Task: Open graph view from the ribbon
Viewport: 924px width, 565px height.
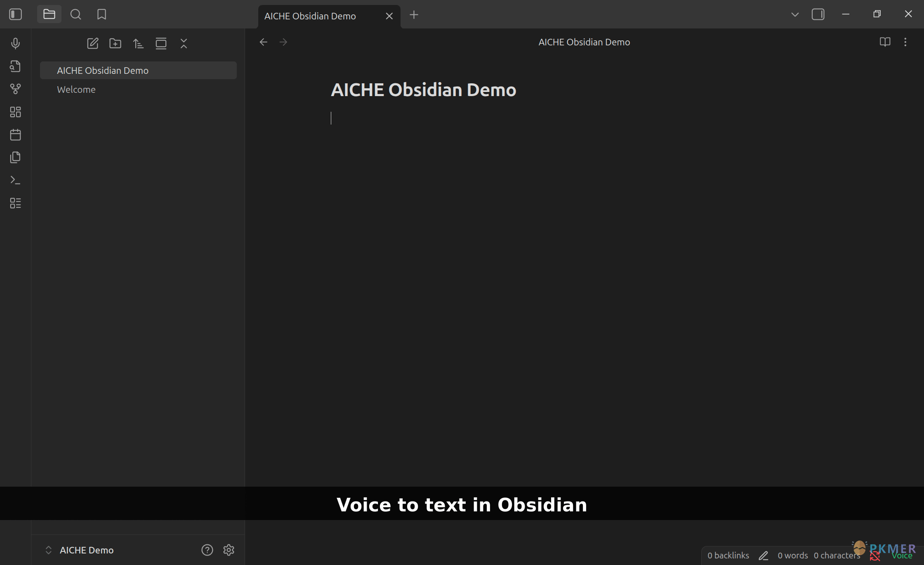Action: 15,89
